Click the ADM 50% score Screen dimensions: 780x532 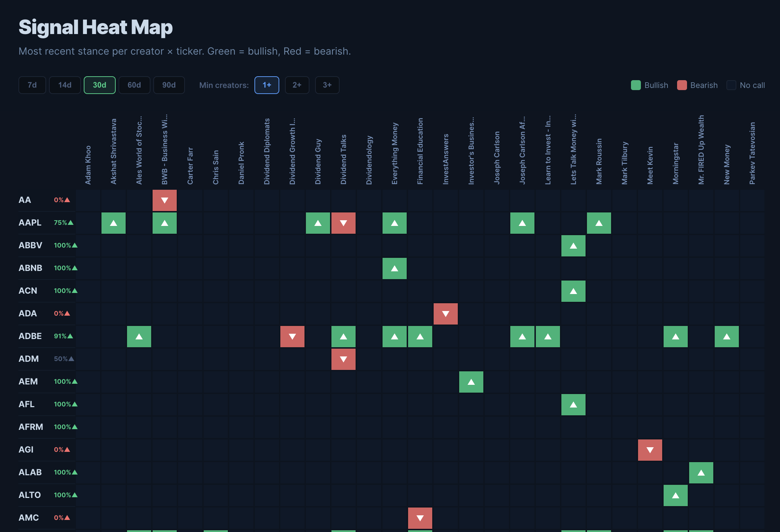tap(64, 359)
